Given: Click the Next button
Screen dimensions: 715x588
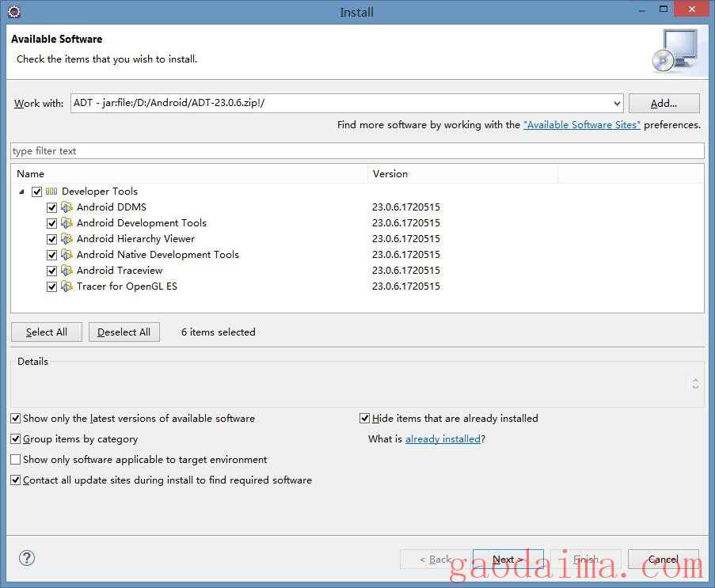Looking at the screenshot, I should 508,560.
